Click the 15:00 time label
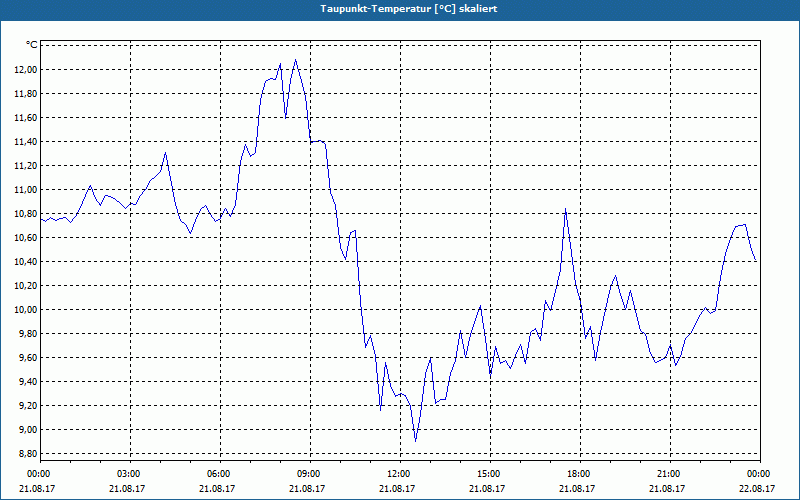Screen dimensions: 800x500 coord(490,474)
